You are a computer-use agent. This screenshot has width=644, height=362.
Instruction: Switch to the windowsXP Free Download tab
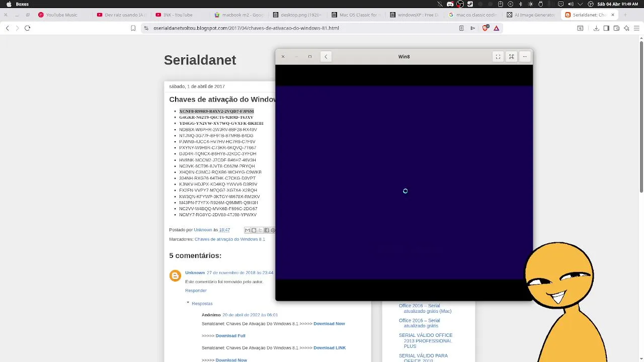click(x=415, y=15)
